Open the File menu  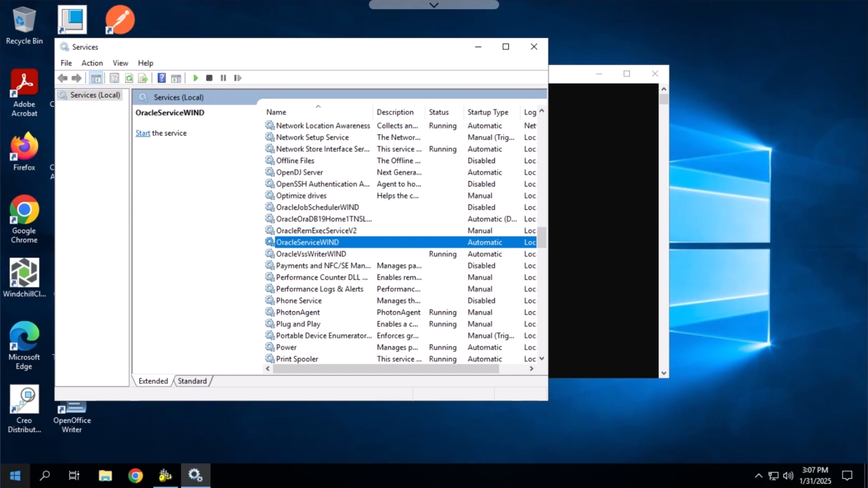pyautogui.click(x=66, y=63)
